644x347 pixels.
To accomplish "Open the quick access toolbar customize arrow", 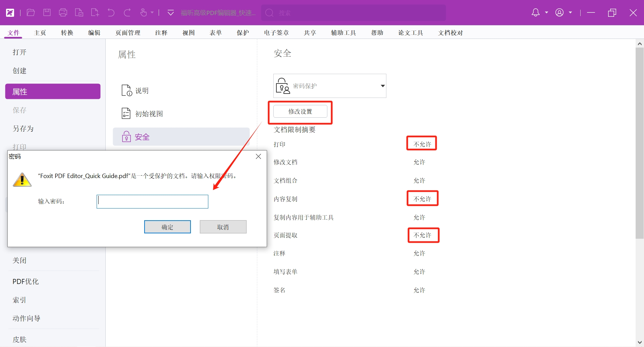I will pos(171,13).
